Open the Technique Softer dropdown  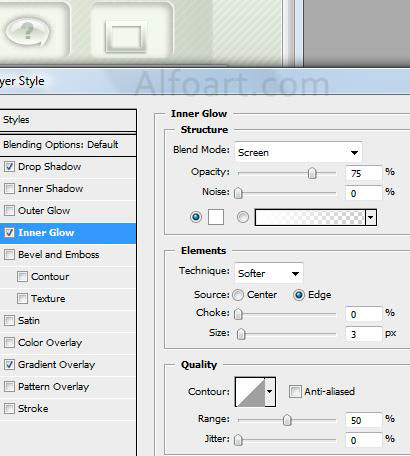tap(269, 273)
